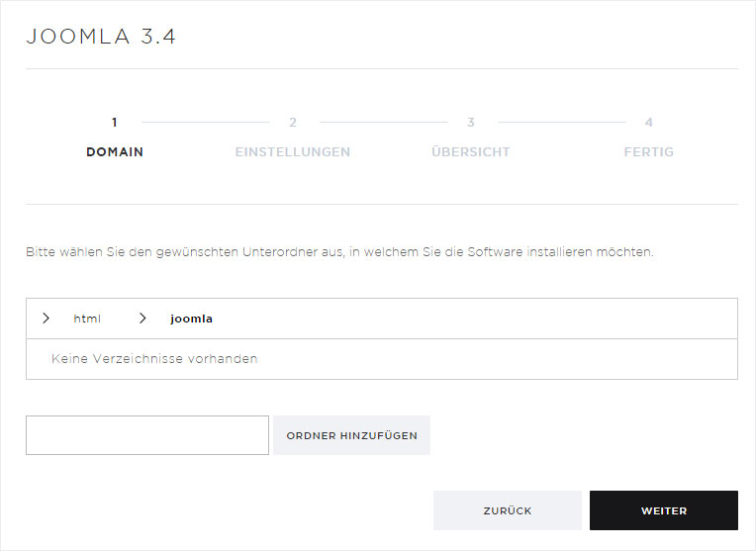Select the joomla folder in breadcrumb
The image size is (756, 551).
(191, 319)
